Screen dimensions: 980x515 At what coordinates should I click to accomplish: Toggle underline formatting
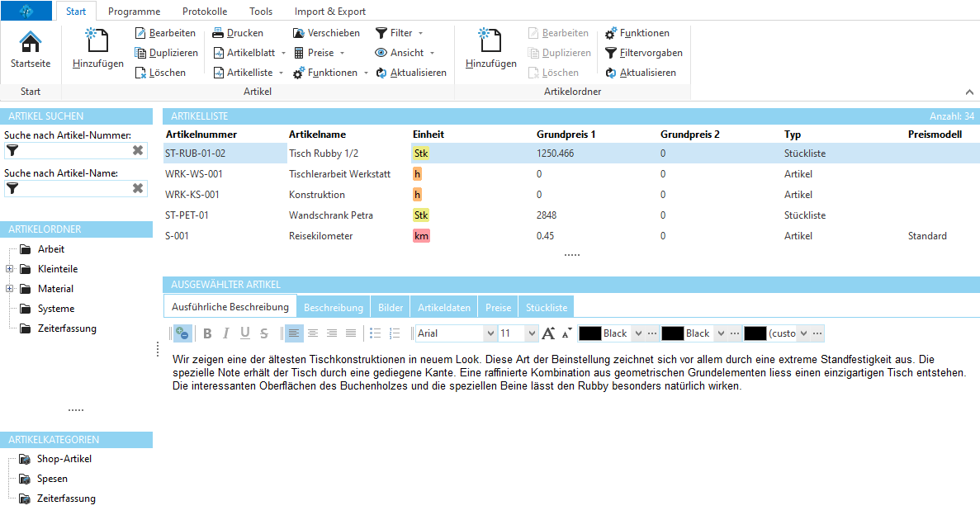(x=245, y=333)
